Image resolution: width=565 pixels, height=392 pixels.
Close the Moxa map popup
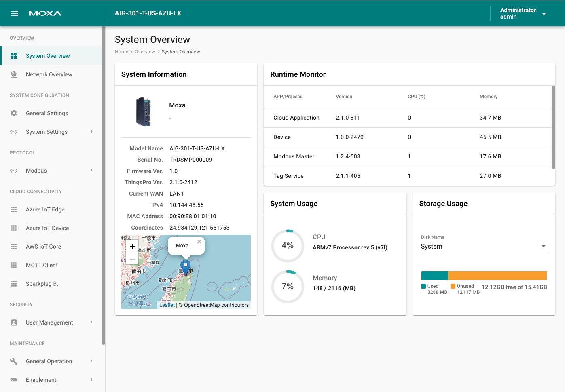point(199,241)
